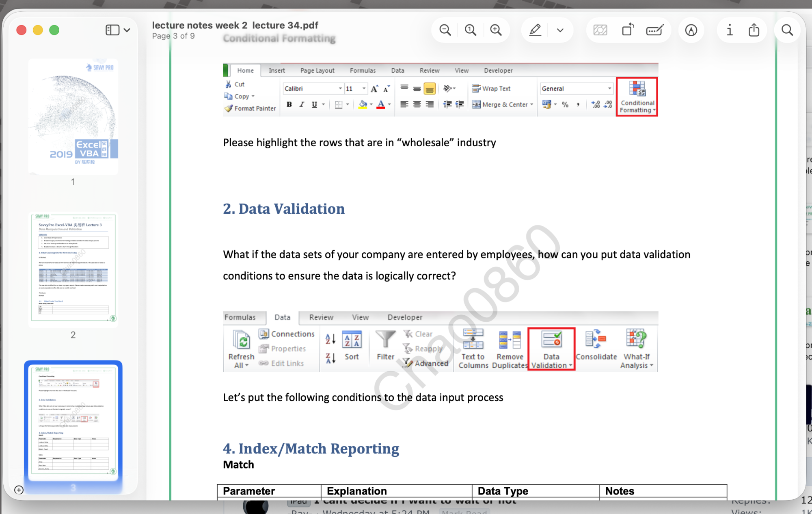
Task: Expand the highlight color dropdown arrow
Action: coord(560,30)
